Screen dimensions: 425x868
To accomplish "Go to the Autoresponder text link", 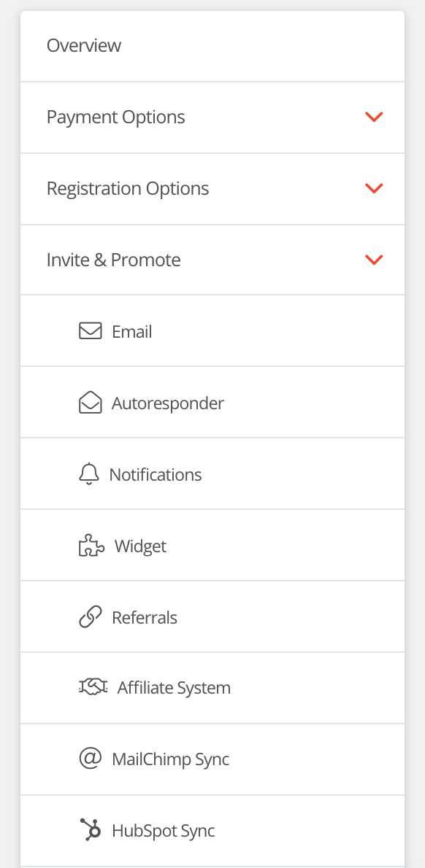I will pos(168,403).
